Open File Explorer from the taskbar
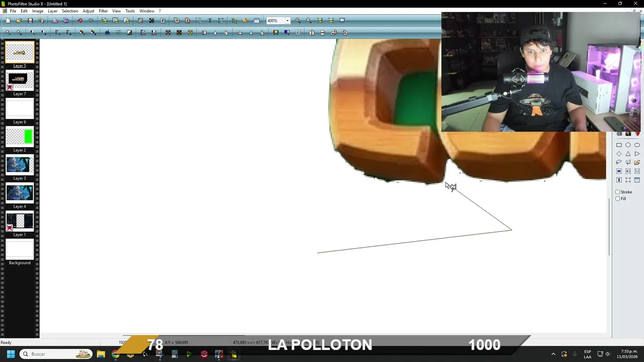Image resolution: width=644 pixels, height=362 pixels. click(x=101, y=354)
